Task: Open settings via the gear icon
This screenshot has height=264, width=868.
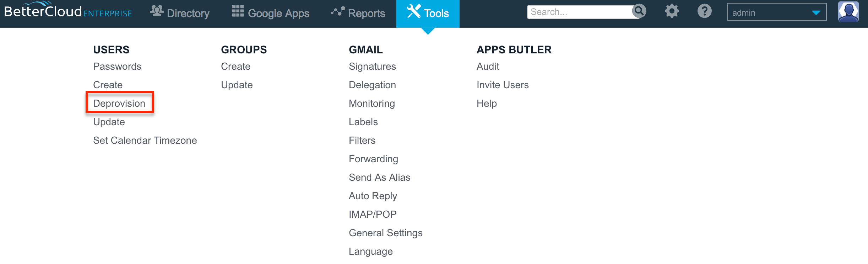Action: (x=672, y=11)
